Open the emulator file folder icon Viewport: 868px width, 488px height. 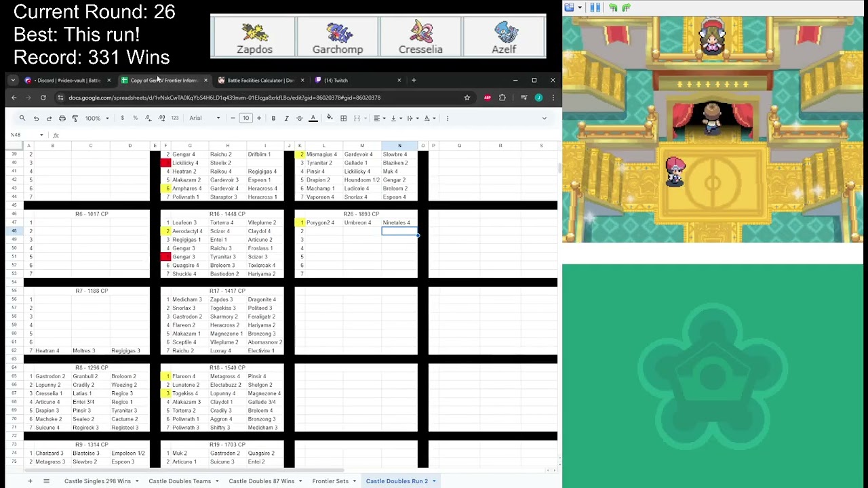click(570, 7)
